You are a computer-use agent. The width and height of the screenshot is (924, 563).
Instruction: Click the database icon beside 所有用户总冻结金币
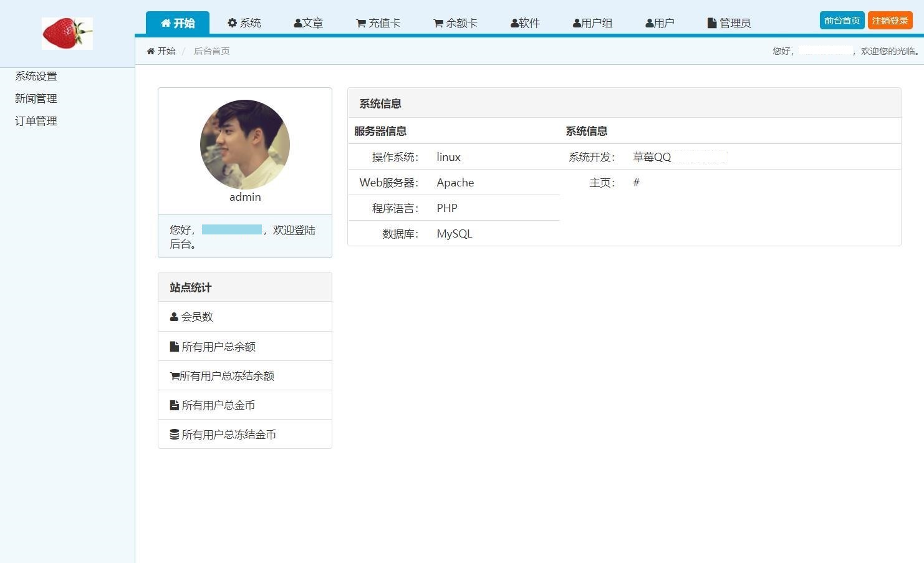[175, 435]
